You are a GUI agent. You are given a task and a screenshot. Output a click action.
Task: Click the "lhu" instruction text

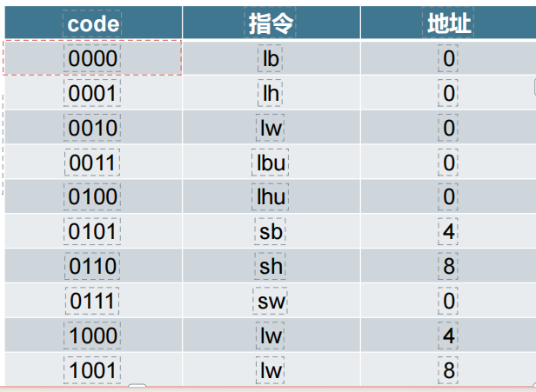click(271, 197)
